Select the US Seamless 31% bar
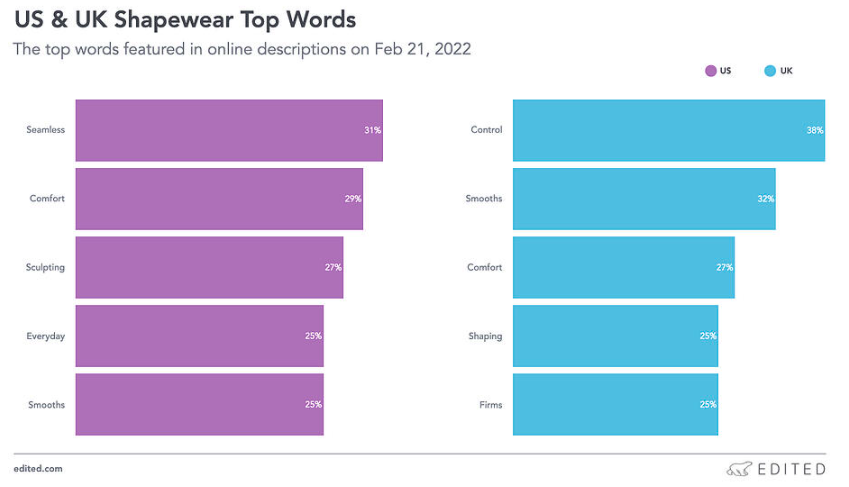This screenshot has width=849, height=487. pos(228,130)
